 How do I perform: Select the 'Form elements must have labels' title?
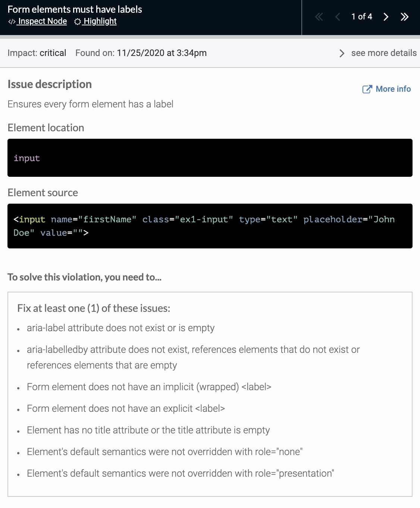[x=75, y=9]
